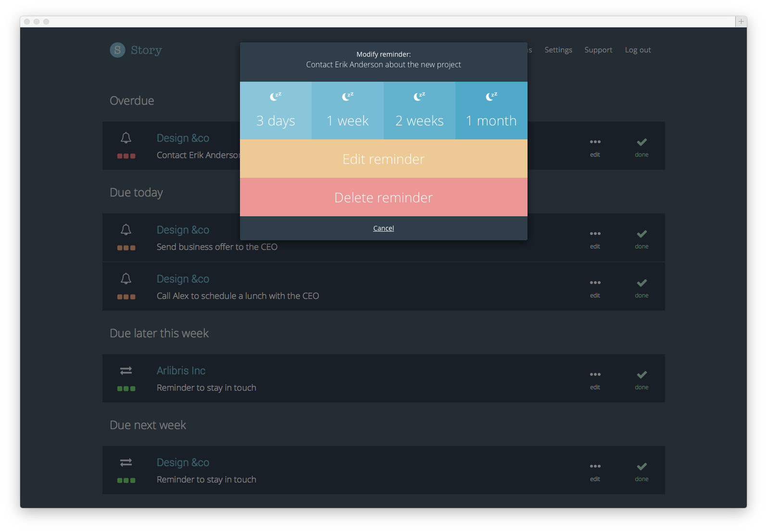Open Settings in the top navigation
This screenshot has height=532, width=767.
(x=558, y=50)
